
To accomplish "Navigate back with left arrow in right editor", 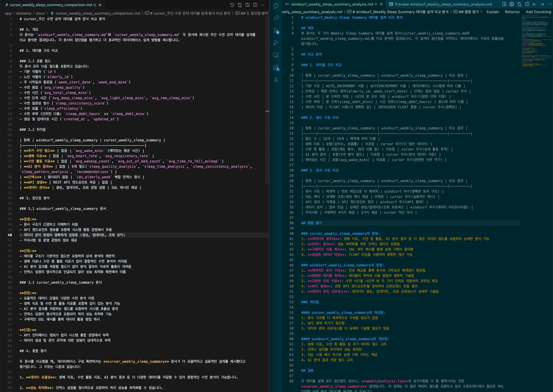I will (x=535, y=4).
